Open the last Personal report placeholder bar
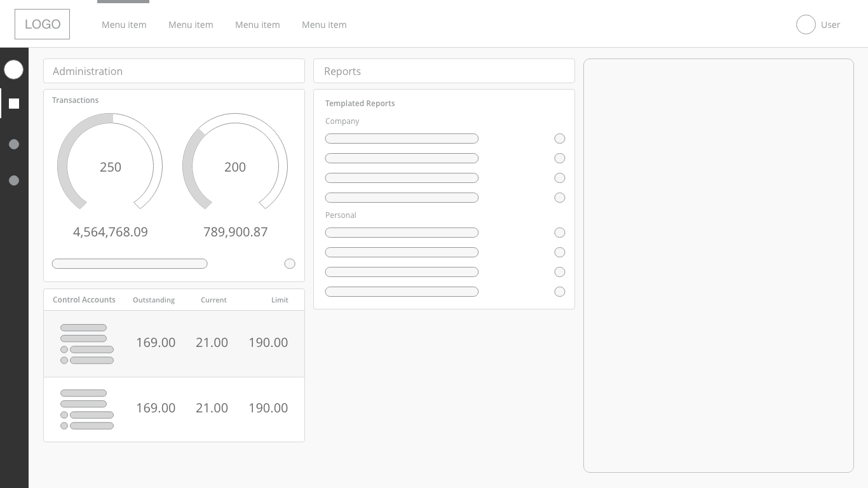 tap(402, 292)
